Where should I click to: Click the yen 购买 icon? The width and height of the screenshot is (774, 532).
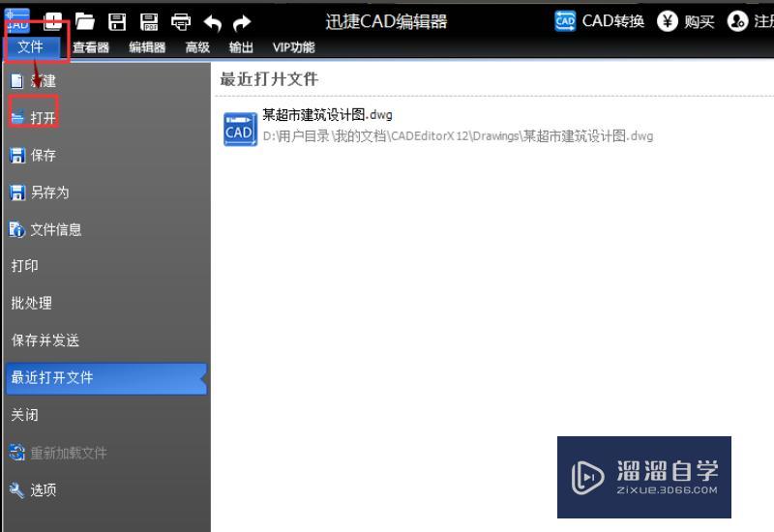coord(668,21)
